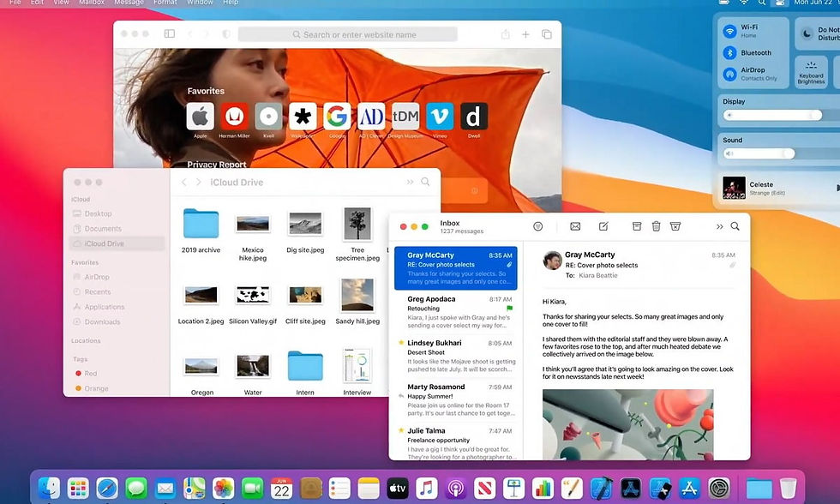Select Documents in the Finder sidebar
The image size is (840, 504).
tap(103, 229)
